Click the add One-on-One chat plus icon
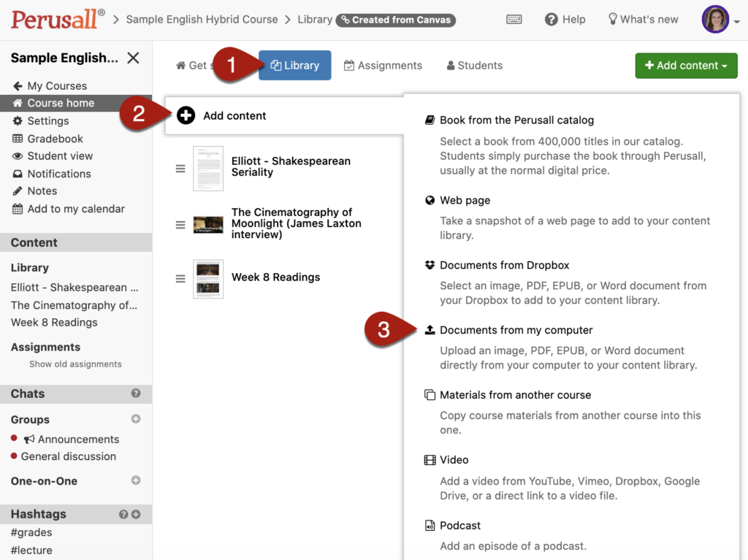Screen dimensions: 748x560 tap(136, 480)
